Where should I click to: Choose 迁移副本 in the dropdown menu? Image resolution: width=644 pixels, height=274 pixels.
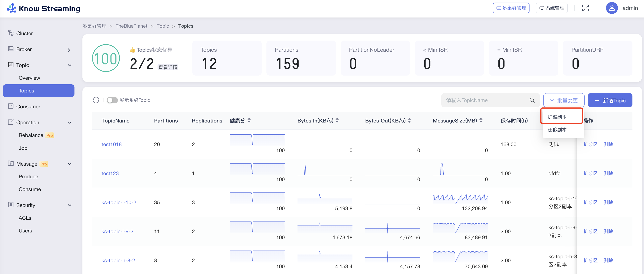(557, 130)
